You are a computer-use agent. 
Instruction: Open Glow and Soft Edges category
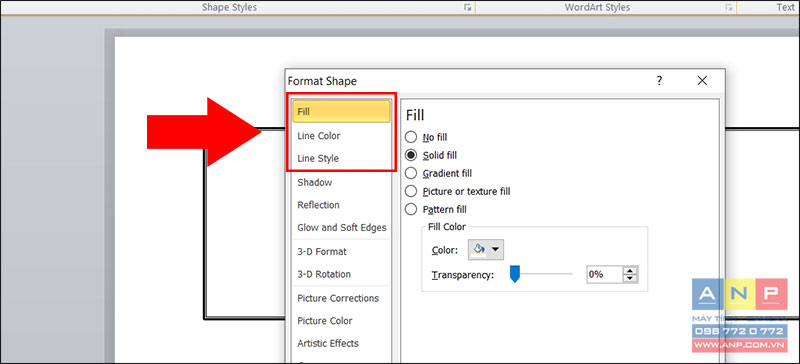[x=341, y=228]
